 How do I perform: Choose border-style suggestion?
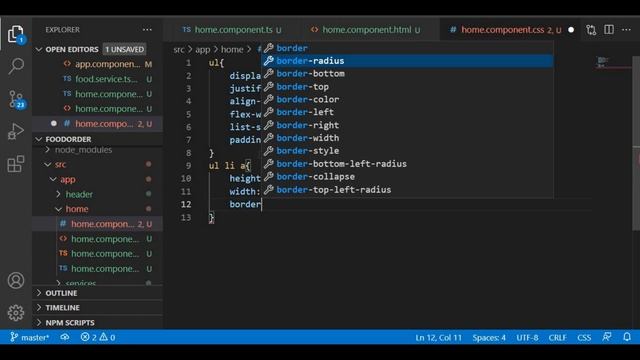point(407,151)
